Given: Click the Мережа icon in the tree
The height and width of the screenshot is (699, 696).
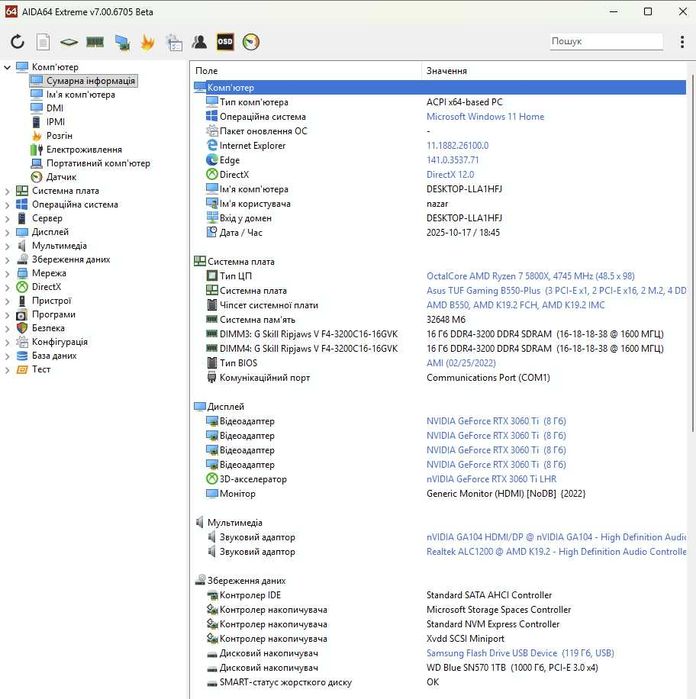Looking at the screenshot, I should (22, 273).
